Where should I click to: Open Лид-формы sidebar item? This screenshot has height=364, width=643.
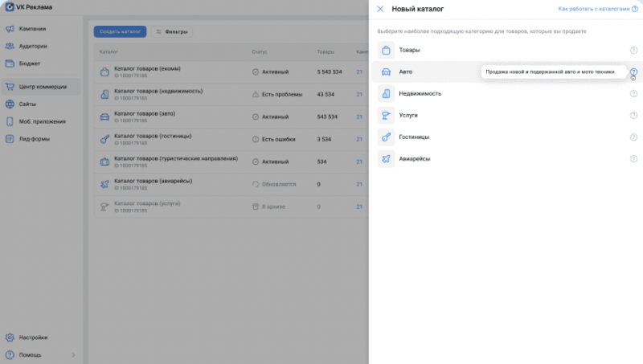click(35, 138)
